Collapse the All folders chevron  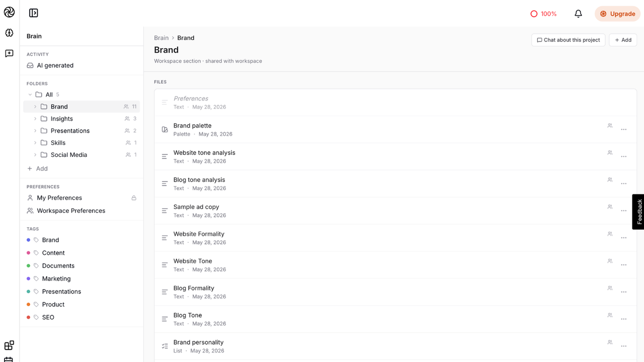click(x=30, y=95)
